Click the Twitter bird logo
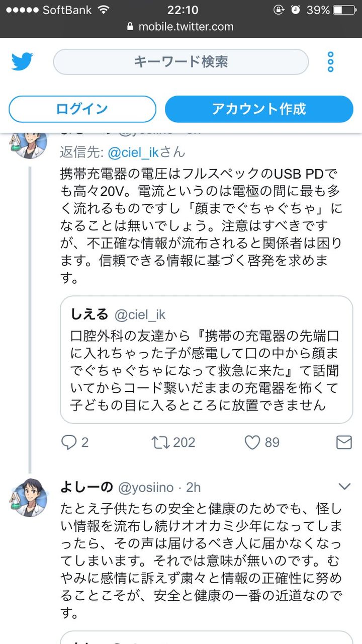This screenshot has width=362, height=644. tap(23, 62)
